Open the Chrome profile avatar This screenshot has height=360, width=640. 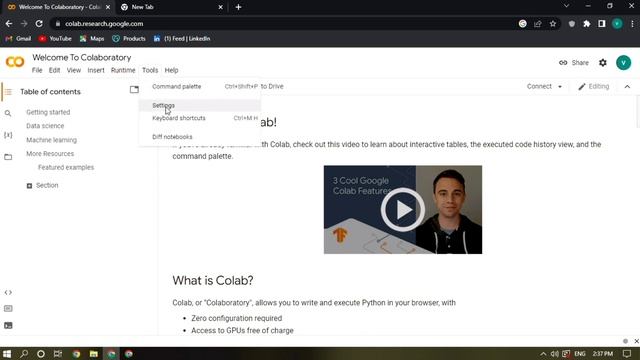(617, 24)
